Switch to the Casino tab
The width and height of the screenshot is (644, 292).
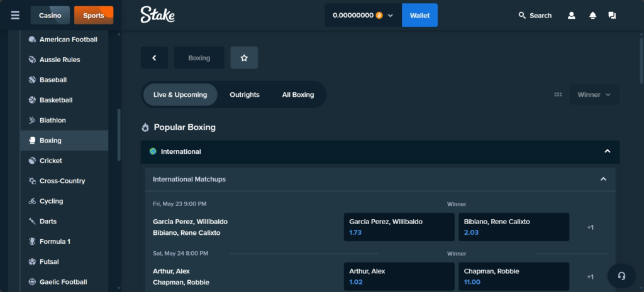tap(50, 16)
